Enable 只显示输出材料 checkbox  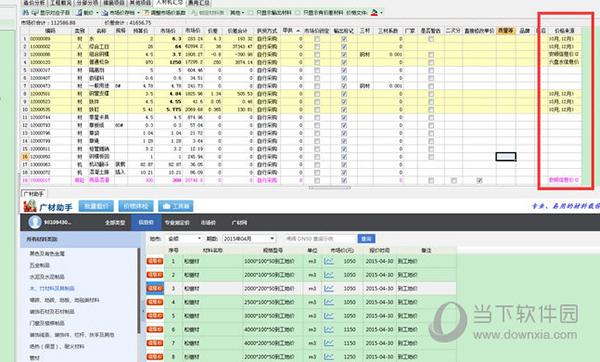(251, 13)
